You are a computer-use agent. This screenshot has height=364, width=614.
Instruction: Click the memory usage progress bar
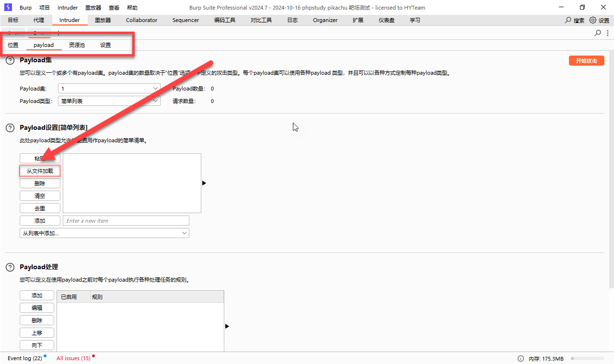(587, 359)
